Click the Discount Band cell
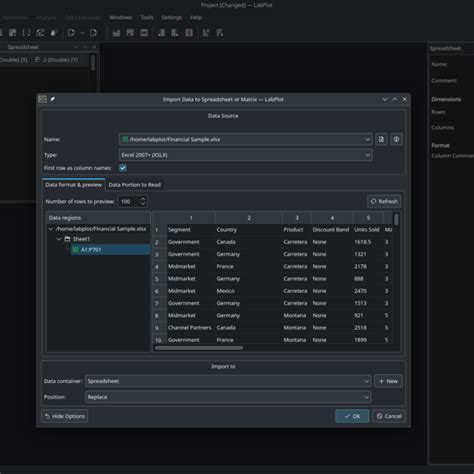 tap(332, 230)
